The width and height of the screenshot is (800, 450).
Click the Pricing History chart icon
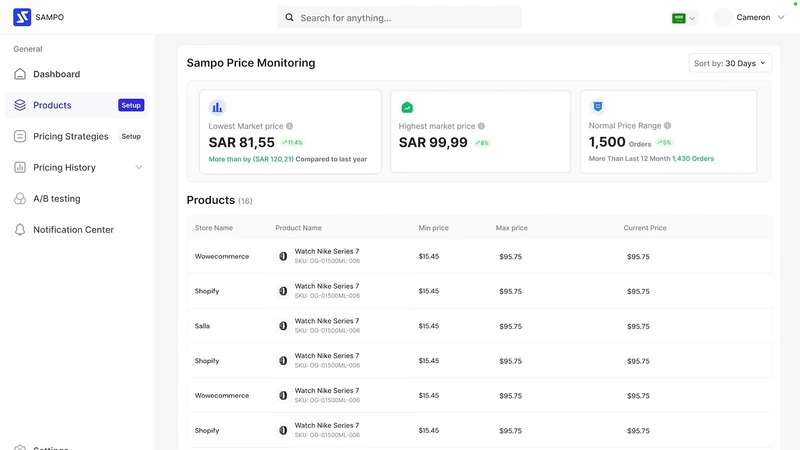pos(20,167)
